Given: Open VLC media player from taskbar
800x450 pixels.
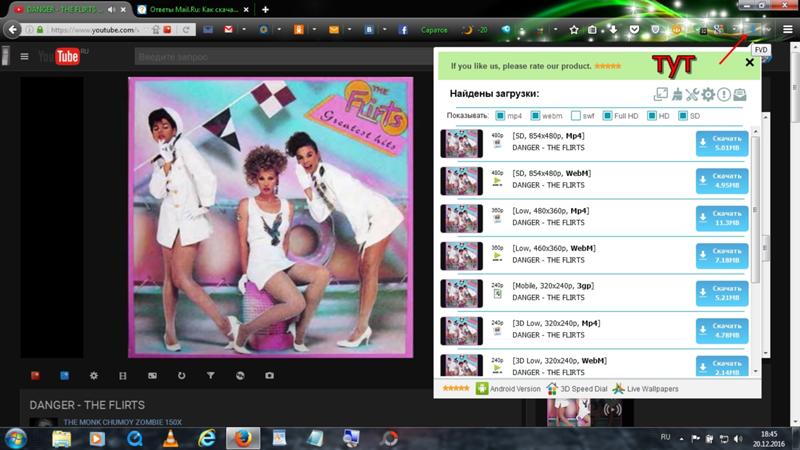Looking at the screenshot, I should tap(170, 439).
